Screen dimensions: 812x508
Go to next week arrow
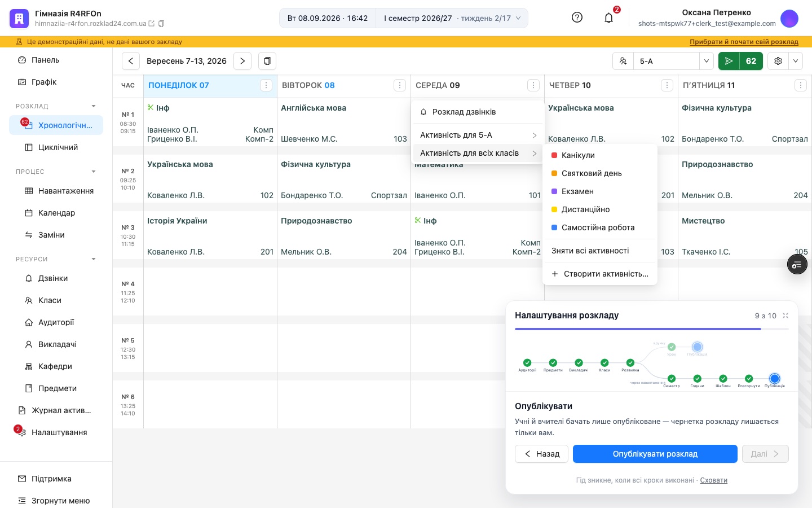pos(242,61)
